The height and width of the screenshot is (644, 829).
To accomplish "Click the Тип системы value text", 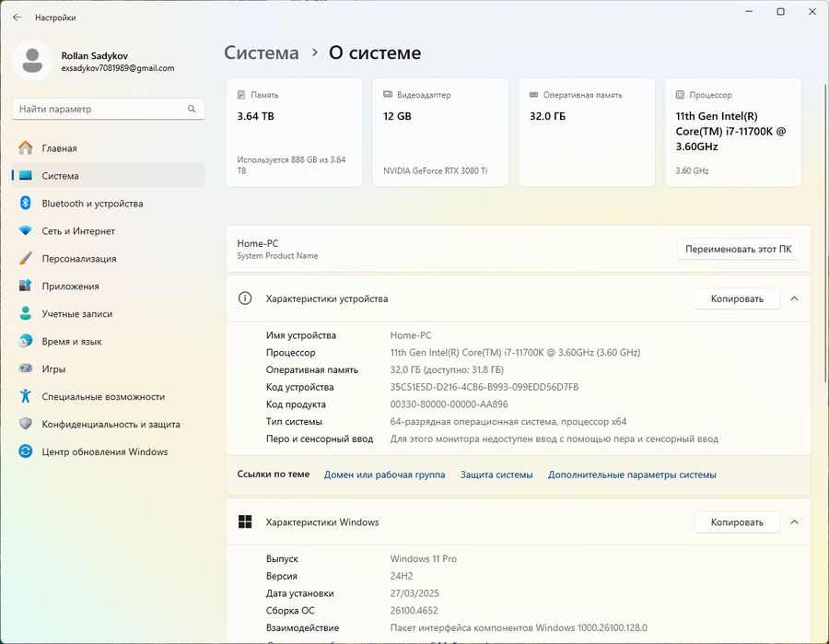I will (508, 422).
